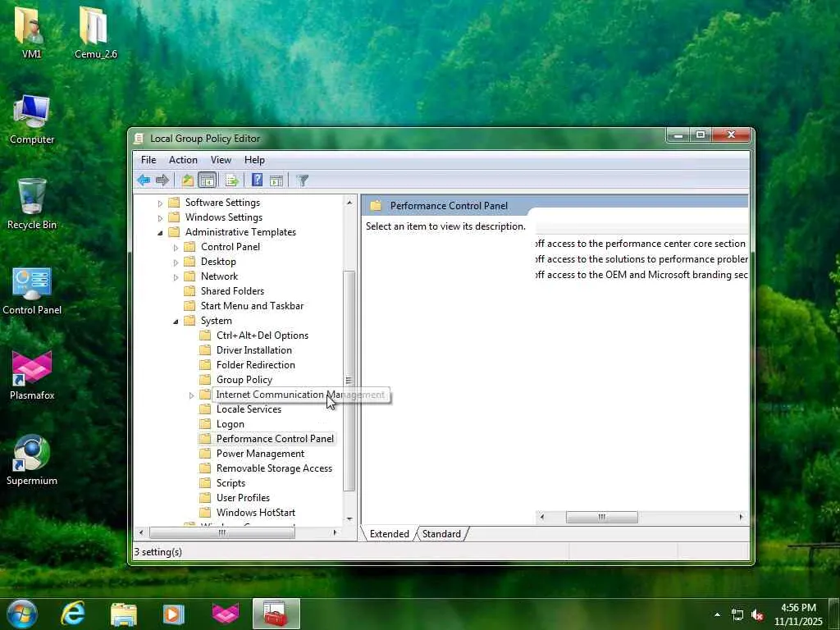Select Start Menu and Taskbar folder
This screenshot has width=840, height=630.
coord(252,305)
